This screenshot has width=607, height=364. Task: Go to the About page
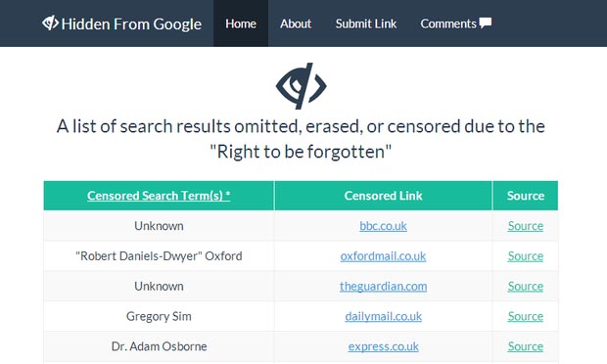[x=296, y=23]
